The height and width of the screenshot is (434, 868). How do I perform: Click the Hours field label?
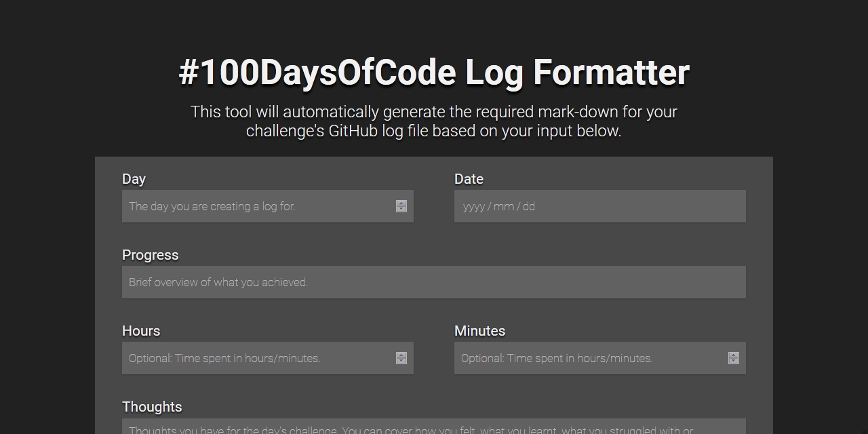(x=141, y=331)
